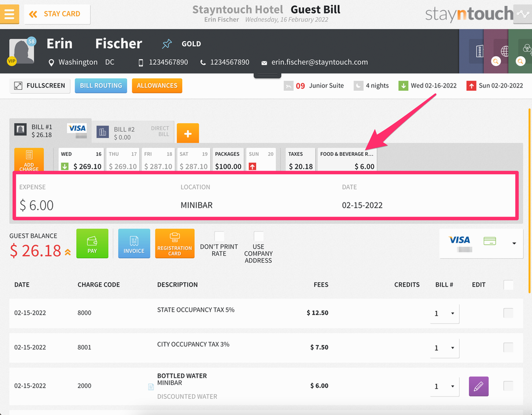Toggle Use Company Address checkbox
532x415 pixels.
click(x=258, y=236)
